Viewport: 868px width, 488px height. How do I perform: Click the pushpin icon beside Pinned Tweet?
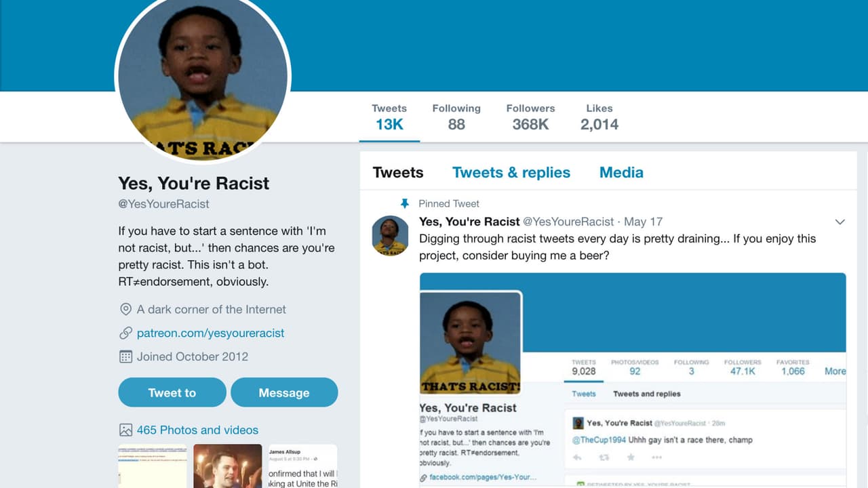click(x=405, y=203)
